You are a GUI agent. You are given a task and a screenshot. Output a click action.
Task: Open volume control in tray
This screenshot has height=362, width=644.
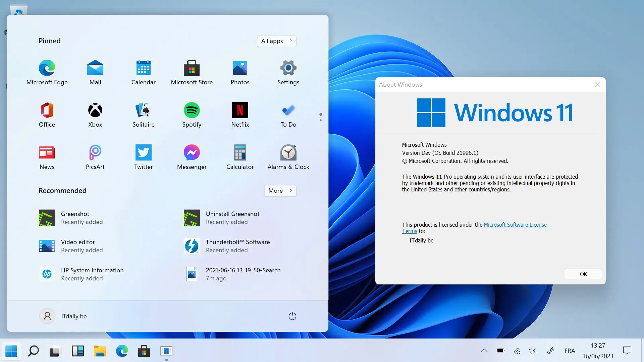(532, 351)
